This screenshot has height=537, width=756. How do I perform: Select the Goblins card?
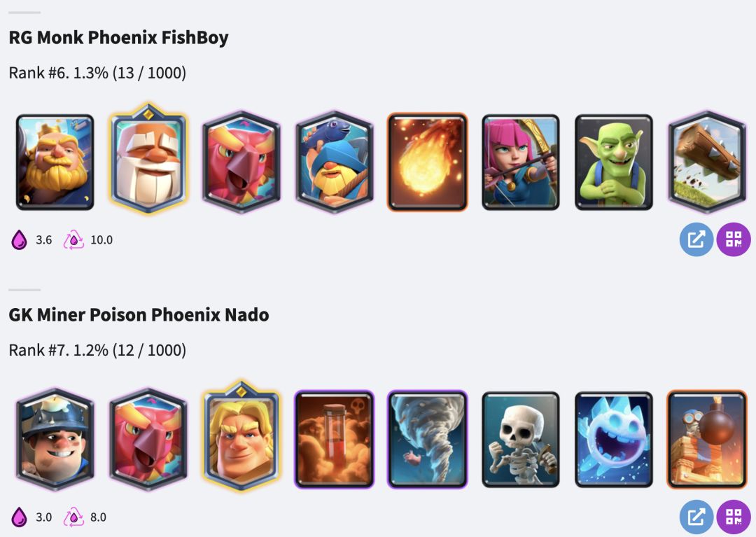614,162
